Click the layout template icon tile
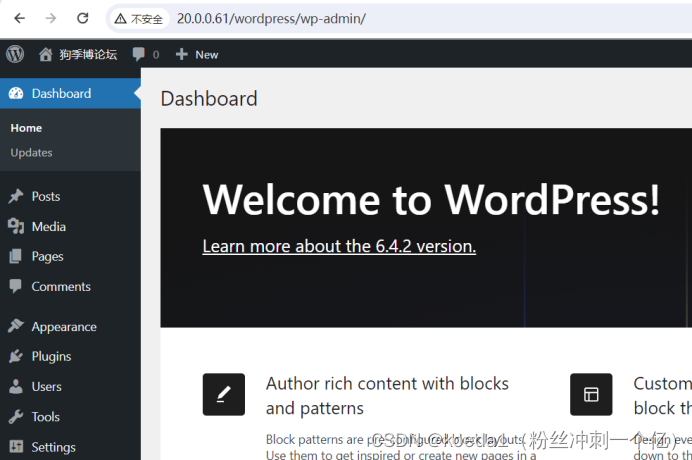 click(x=591, y=395)
